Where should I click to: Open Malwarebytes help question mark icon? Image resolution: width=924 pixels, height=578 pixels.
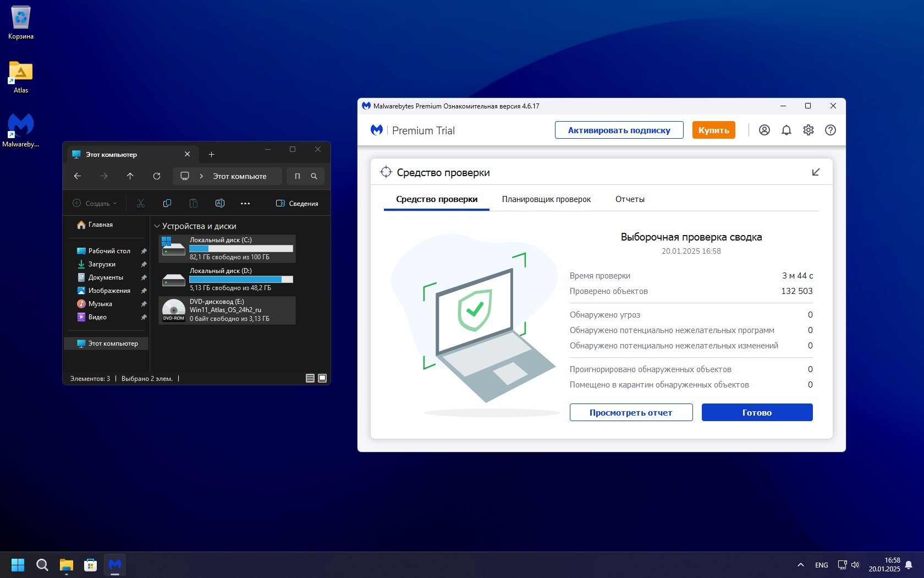coord(830,130)
